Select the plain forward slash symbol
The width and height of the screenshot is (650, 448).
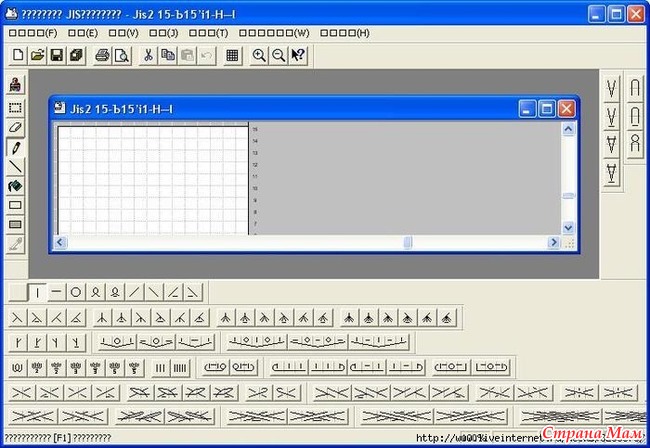(134, 293)
